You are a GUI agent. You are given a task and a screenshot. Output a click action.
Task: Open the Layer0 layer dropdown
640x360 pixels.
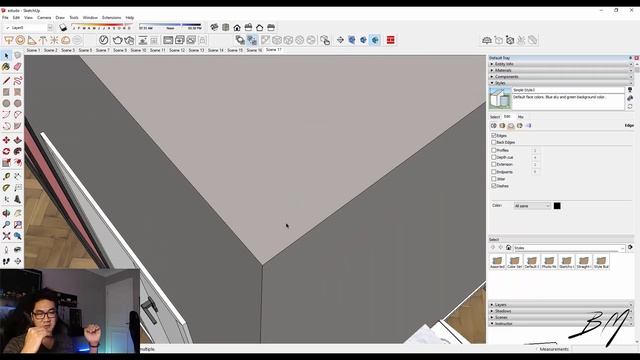click(x=28, y=28)
